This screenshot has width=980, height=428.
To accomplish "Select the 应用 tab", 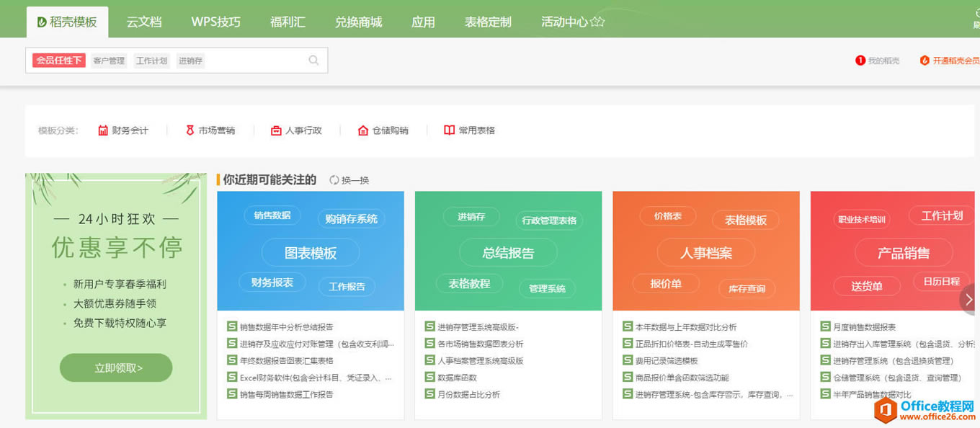I will click(x=423, y=22).
